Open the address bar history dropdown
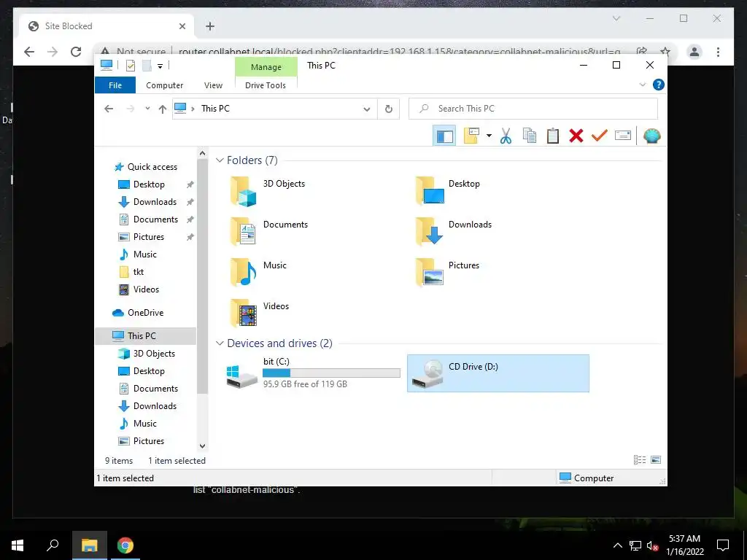The width and height of the screenshot is (747, 560). (366, 109)
